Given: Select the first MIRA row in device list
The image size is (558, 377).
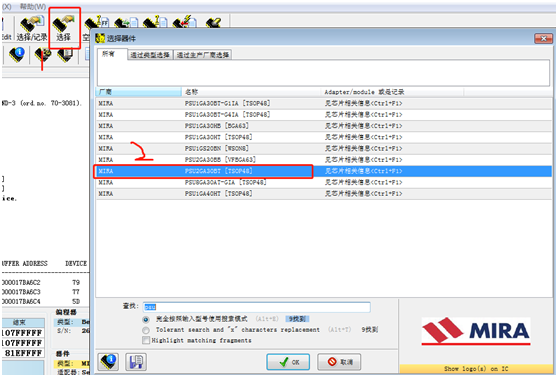Looking at the screenshot, I should [x=324, y=103].
